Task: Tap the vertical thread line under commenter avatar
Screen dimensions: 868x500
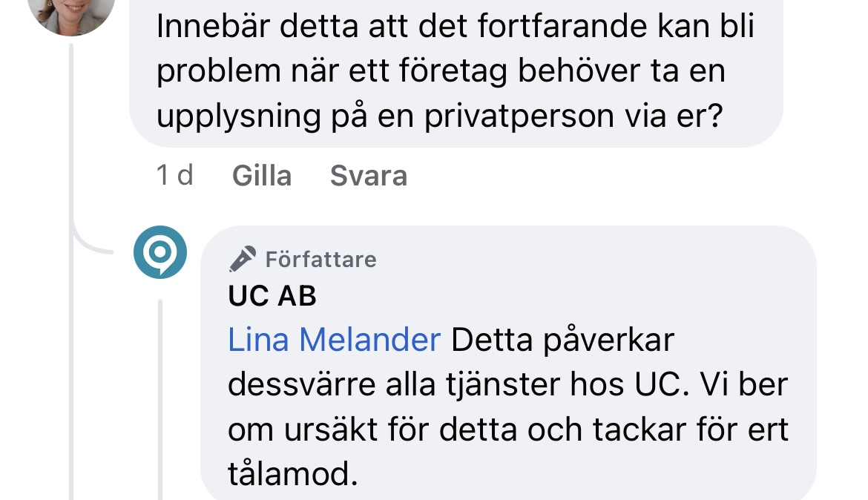Action: 72,134
